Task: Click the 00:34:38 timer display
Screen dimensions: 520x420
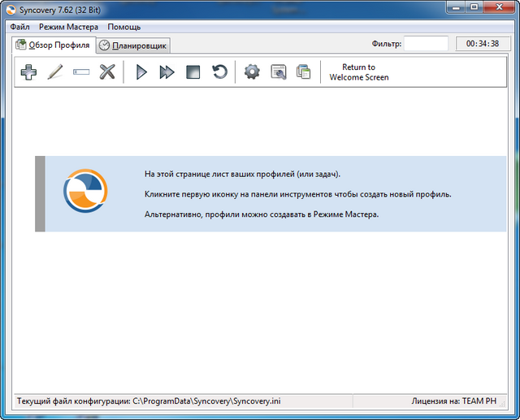Action: 483,44
